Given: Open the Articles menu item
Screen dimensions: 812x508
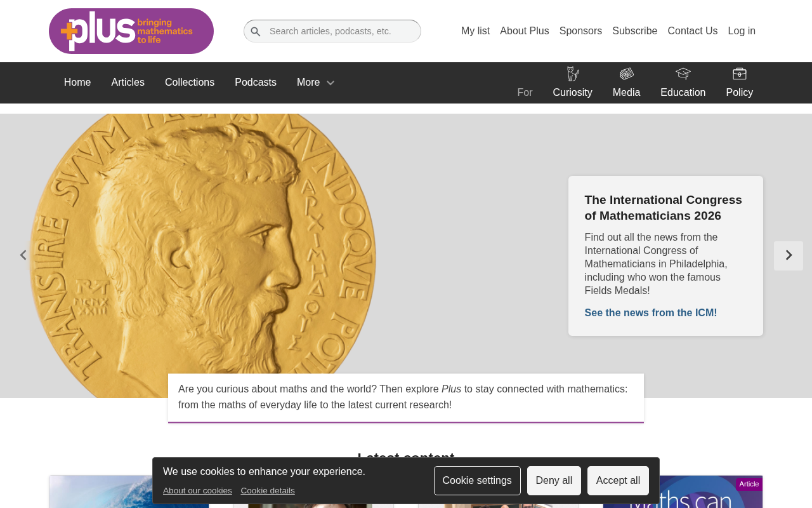Looking at the screenshot, I should pos(128,83).
